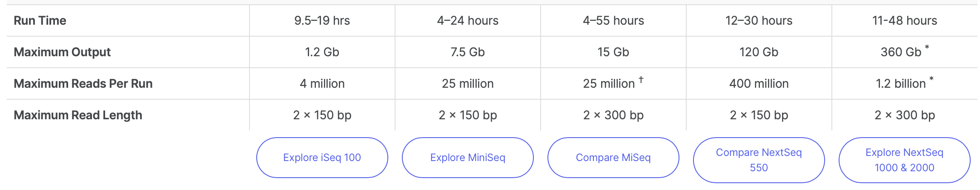
Task: Click the 7.5 Gb output cell
Action: [x=467, y=52]
